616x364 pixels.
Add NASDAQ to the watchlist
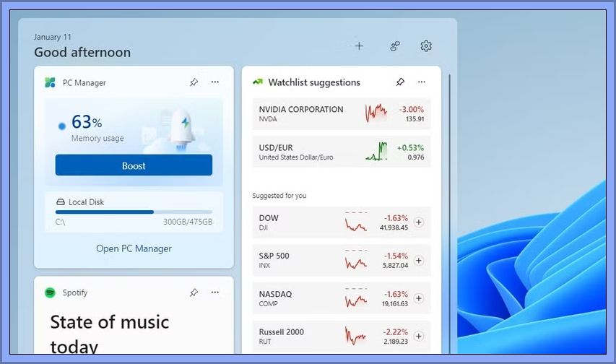(x=419, y=298)
